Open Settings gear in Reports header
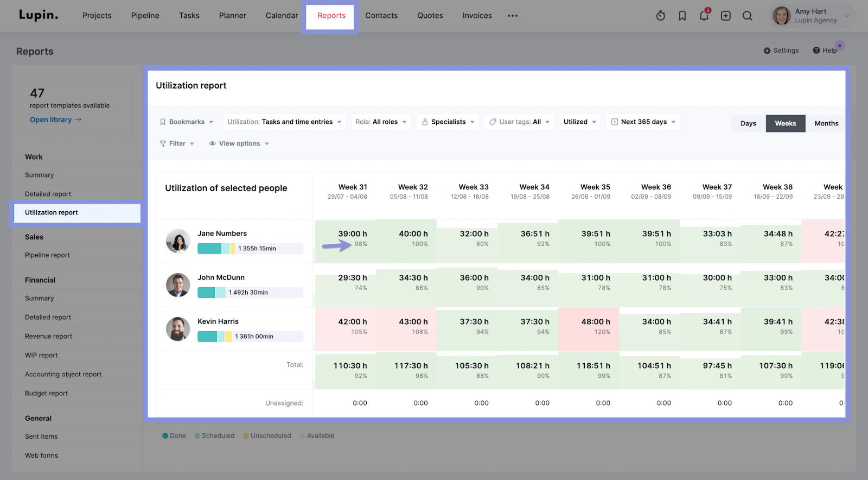The image size is (868, 480). (781, 50)
